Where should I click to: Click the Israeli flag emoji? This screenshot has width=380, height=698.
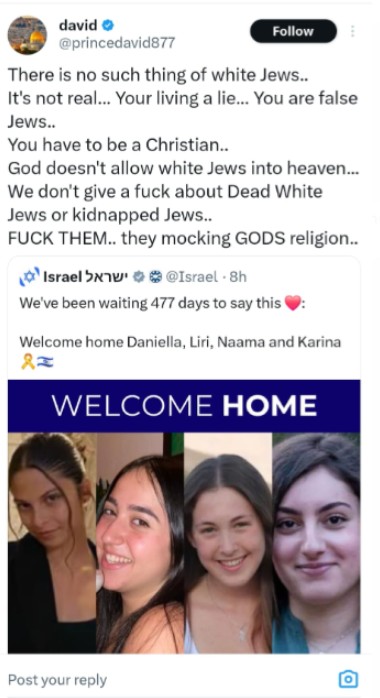coord(44,361)
